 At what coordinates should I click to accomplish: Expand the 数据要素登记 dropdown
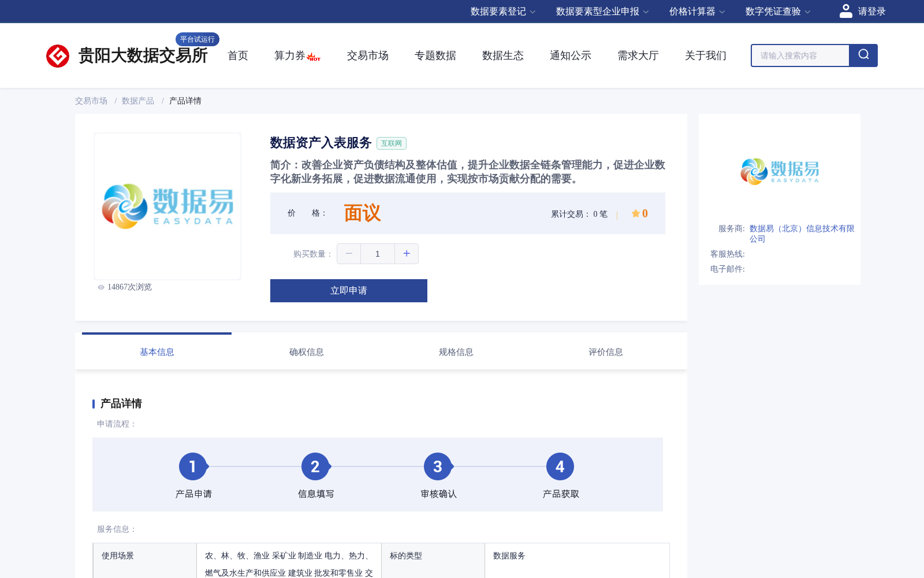503,12
